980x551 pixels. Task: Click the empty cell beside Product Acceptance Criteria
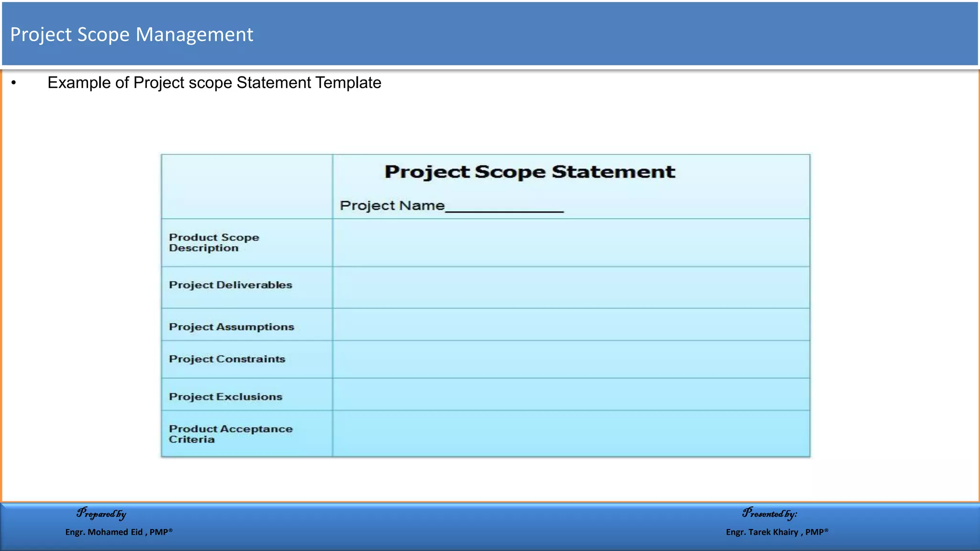click(571, 433)
